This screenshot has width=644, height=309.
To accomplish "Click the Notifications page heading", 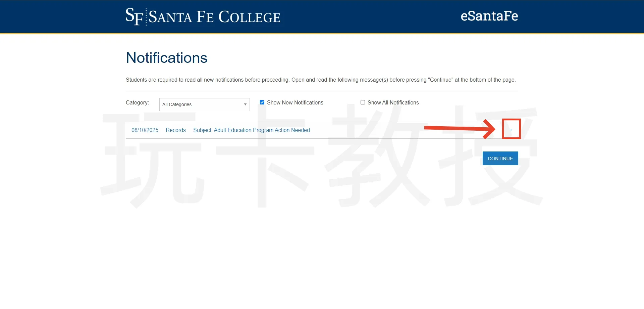I will click(x=167, y=58).
